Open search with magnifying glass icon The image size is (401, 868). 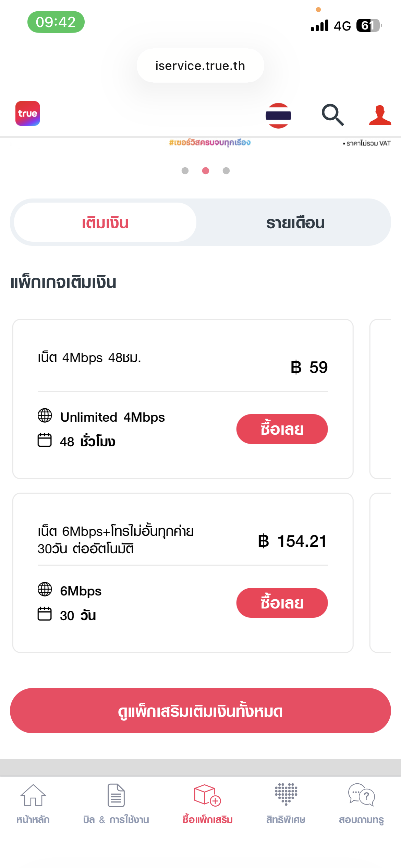pyautogui.click(x=332, y=115)
